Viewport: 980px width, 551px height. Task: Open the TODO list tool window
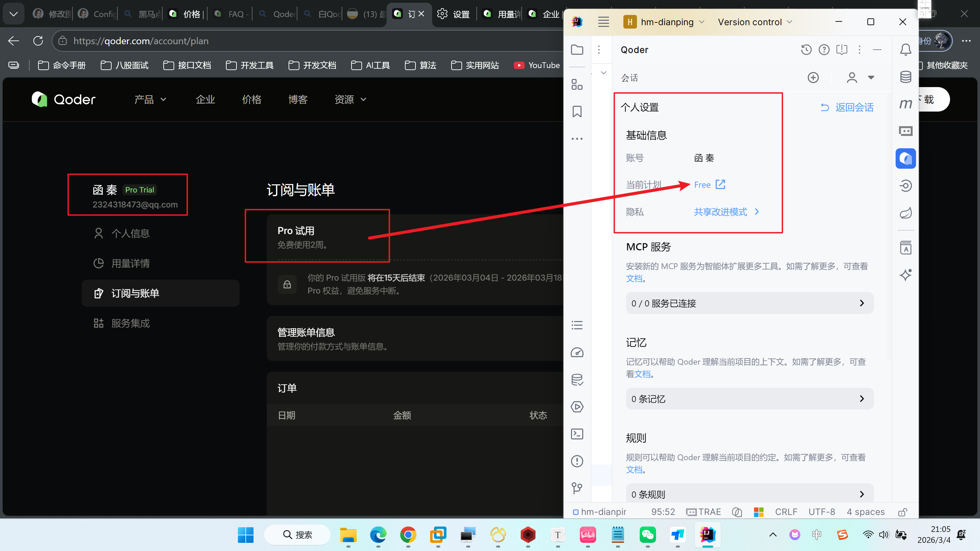pyautogui.click(x=577, y=325)
